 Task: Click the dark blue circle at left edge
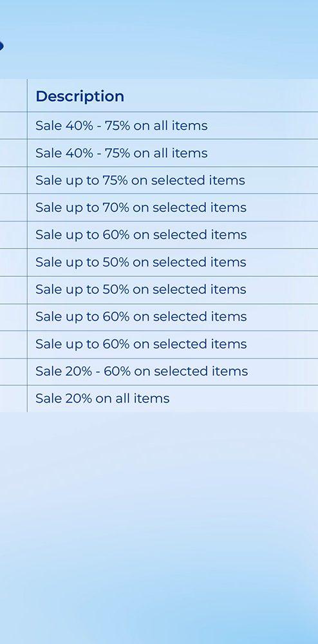(x=1, y=46)
